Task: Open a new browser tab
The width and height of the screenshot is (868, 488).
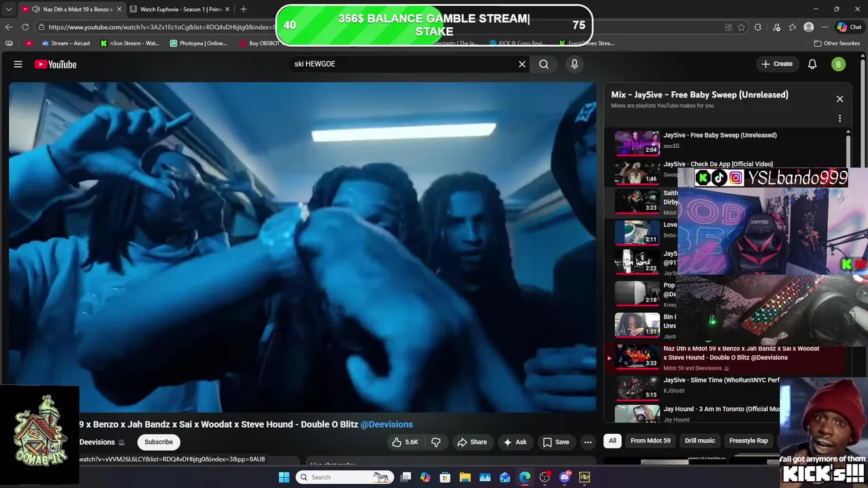Action: [243, 9]
